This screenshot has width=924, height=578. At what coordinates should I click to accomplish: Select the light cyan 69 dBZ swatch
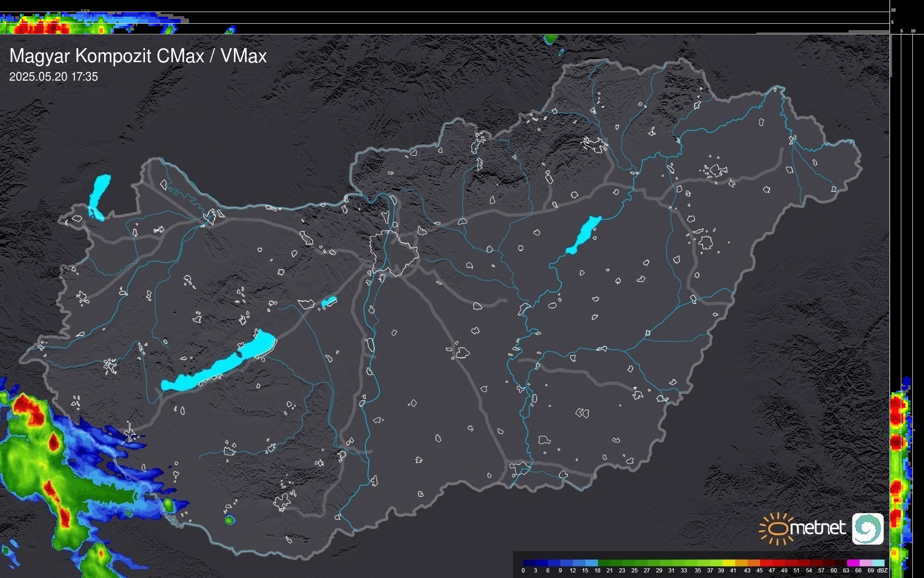[878, 563]
